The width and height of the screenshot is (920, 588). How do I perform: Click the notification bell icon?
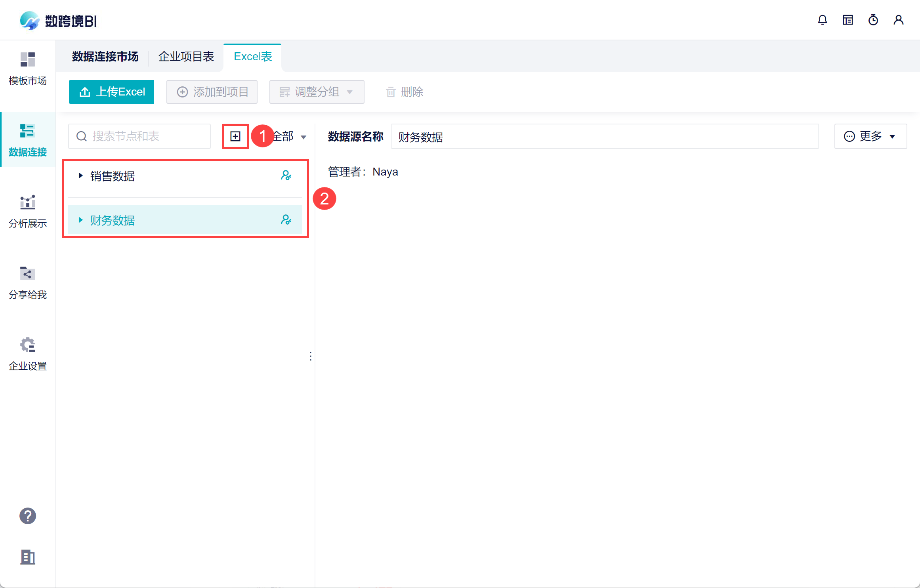pyautogui.click(x=823, y=20)
